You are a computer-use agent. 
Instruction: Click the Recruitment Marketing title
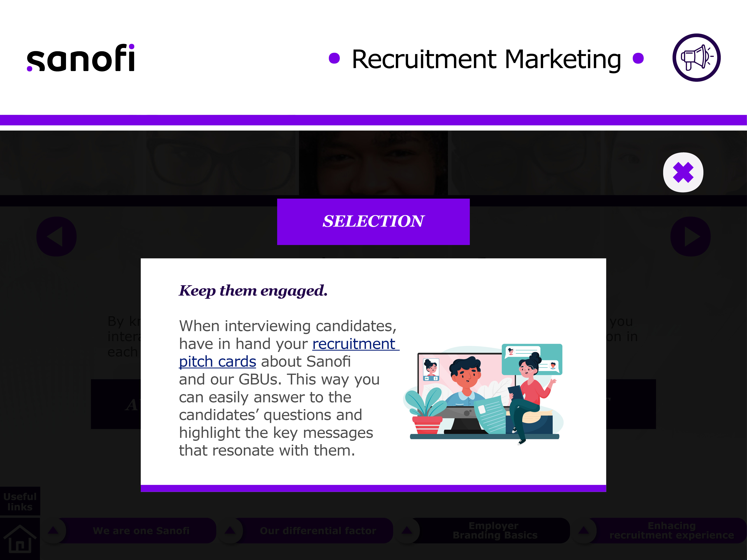tap(486, 59)
